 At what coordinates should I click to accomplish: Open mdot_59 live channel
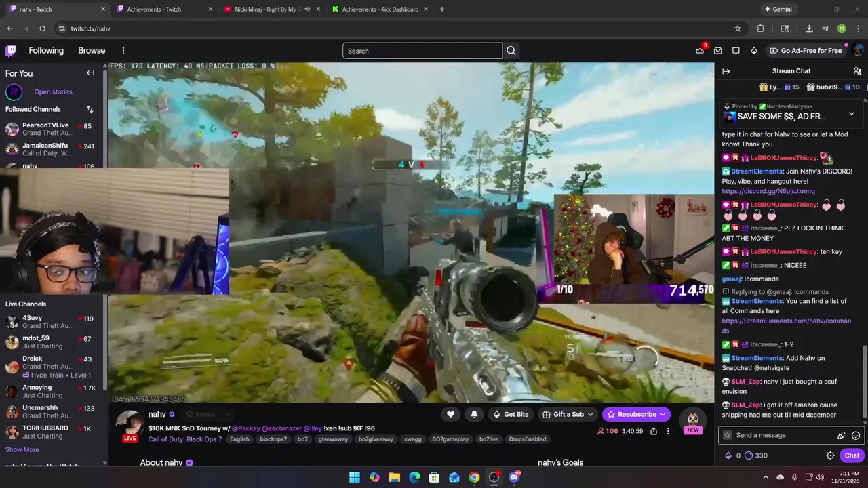(x=53, y=342)
